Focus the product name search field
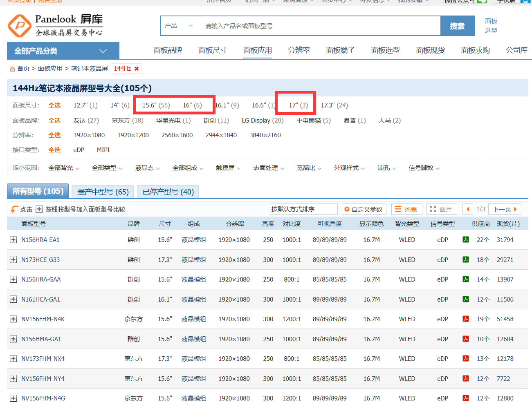532x407 pixels. (320, 26)
